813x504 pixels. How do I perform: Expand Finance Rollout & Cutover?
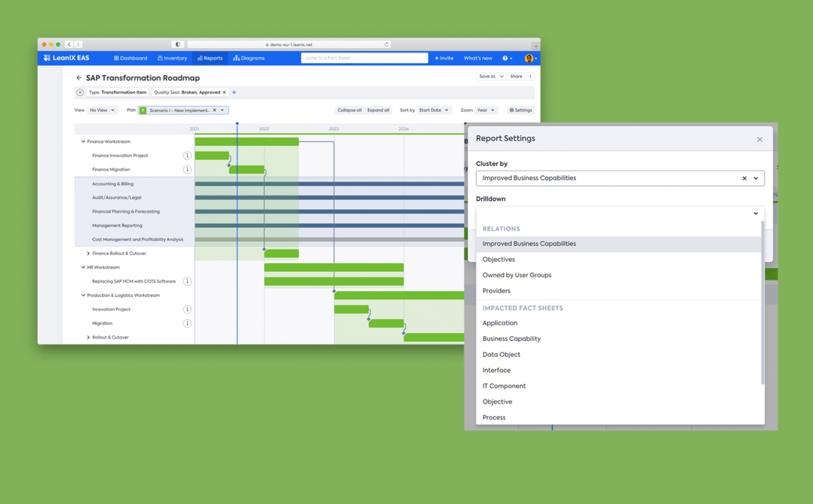tap(88, 253)
